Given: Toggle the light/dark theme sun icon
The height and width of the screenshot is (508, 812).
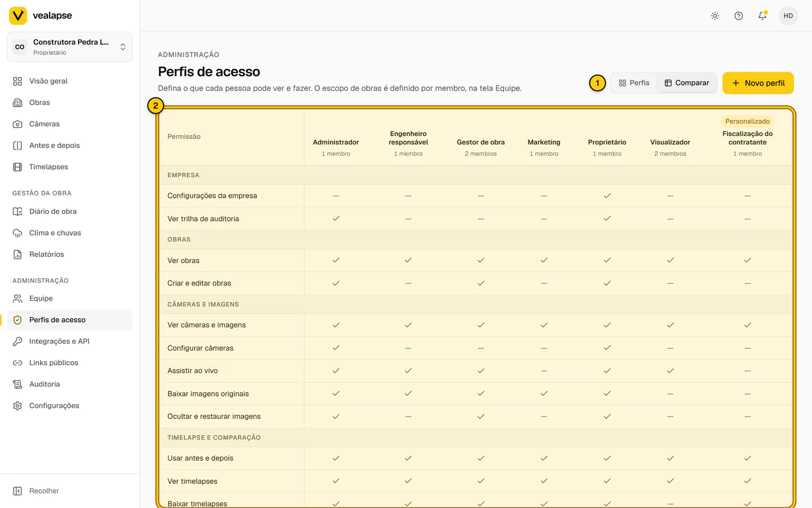Looking at the screenshot, I should pos(715,16).
